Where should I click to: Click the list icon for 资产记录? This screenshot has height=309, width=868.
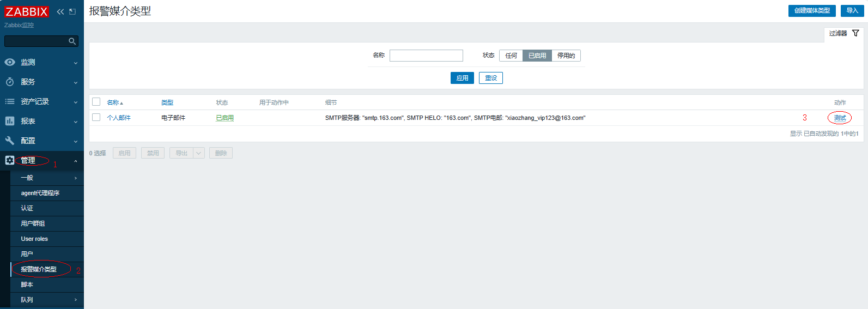[10, 101]
